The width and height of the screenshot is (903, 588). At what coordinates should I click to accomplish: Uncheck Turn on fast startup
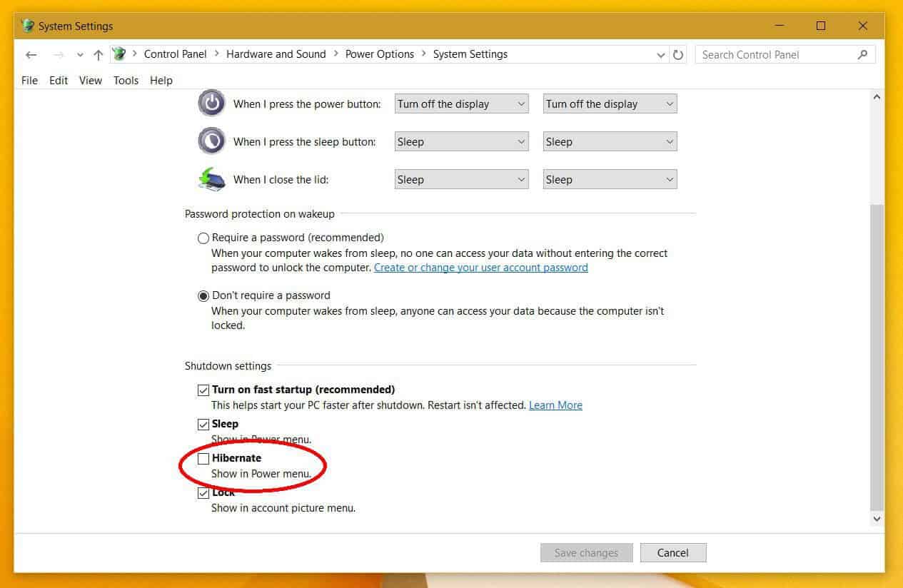click(203, 390)
